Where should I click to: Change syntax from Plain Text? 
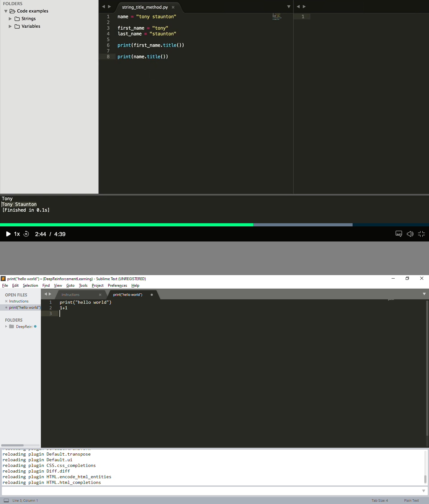tap(411, 501)
